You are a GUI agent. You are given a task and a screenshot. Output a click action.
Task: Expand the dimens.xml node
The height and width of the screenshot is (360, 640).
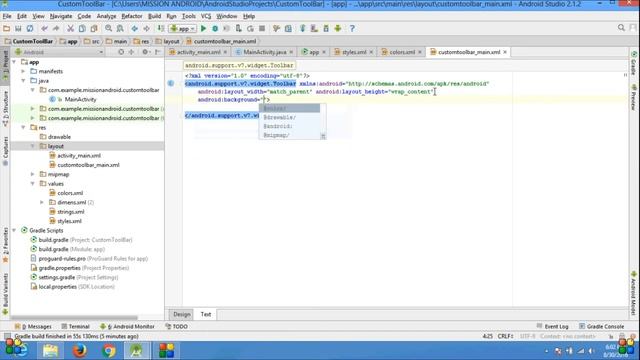pos(42,202)
